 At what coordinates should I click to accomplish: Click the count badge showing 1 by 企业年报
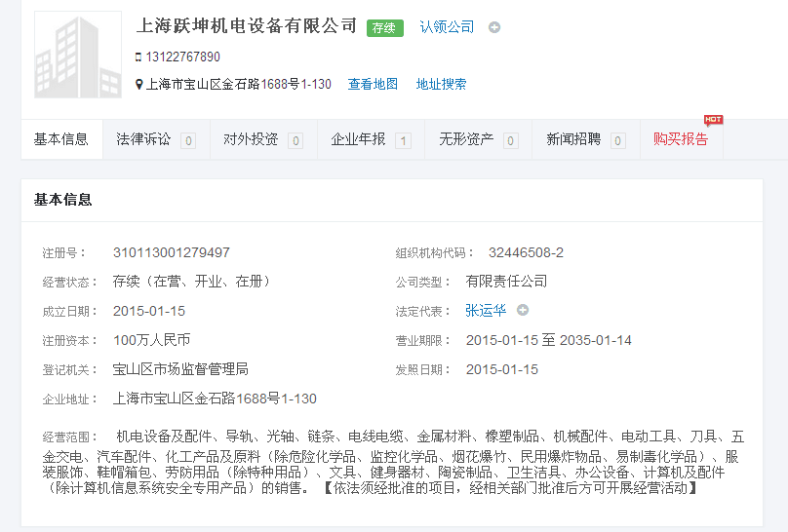pyautogui.click(x=403, y=140)
